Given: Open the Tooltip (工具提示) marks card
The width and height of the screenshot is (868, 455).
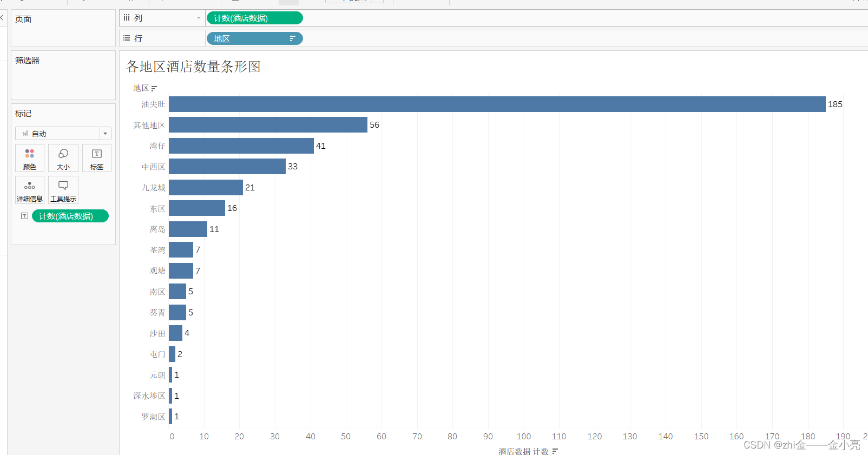Looking at the screenshot, I should (63, 190).
